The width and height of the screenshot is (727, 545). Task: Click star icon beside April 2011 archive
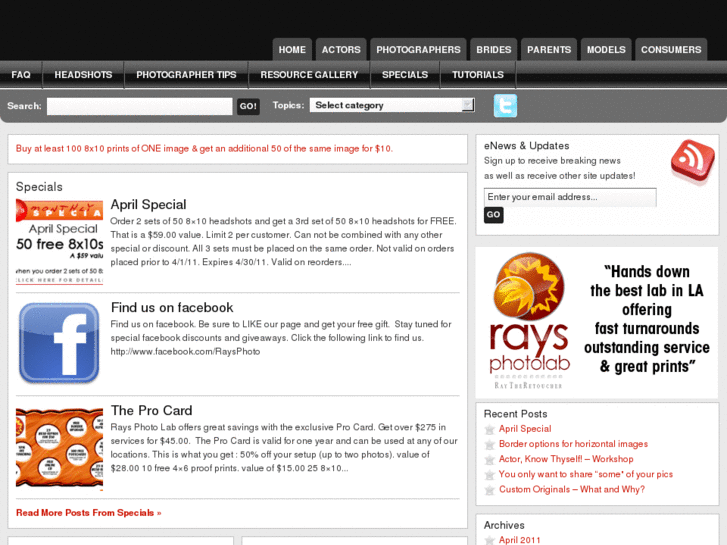coord(489,540)
